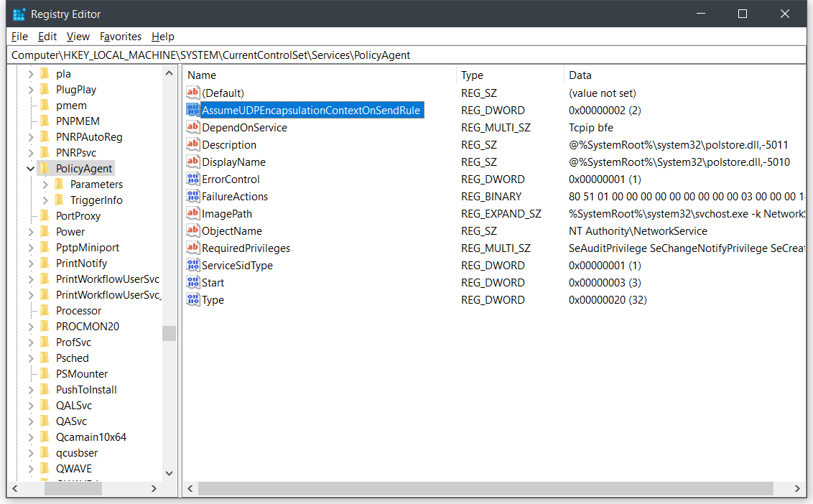Click the PlugPlay folder icon

pyautogui.click(x=45, y=89)
